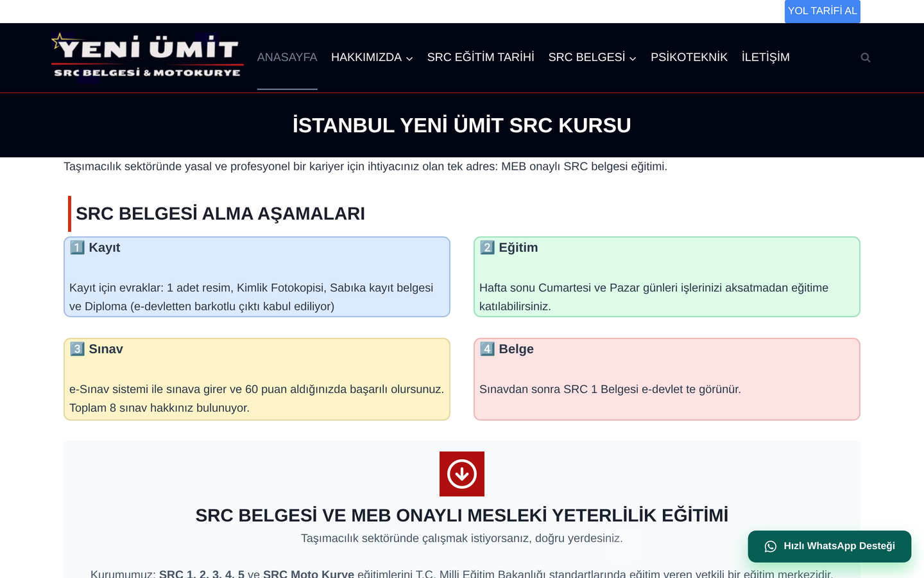Screen dimensions: 924x578
Task: Click the MEB Onaylı Mesleki Yeterlilik heading
Action: coord(462,516)
